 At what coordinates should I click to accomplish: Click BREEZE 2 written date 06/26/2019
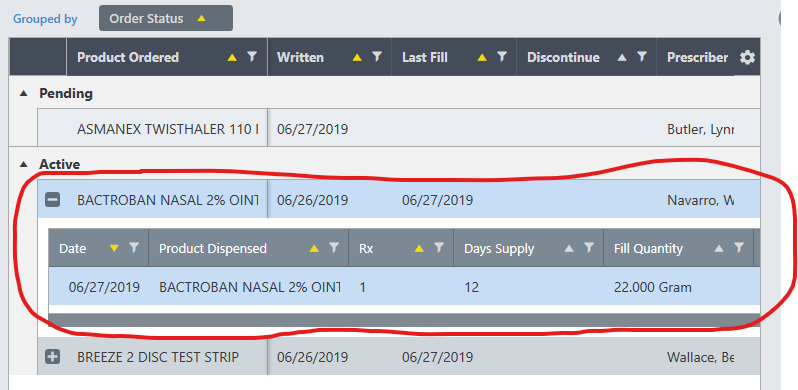pyautogui.click(x=312, y=358)
